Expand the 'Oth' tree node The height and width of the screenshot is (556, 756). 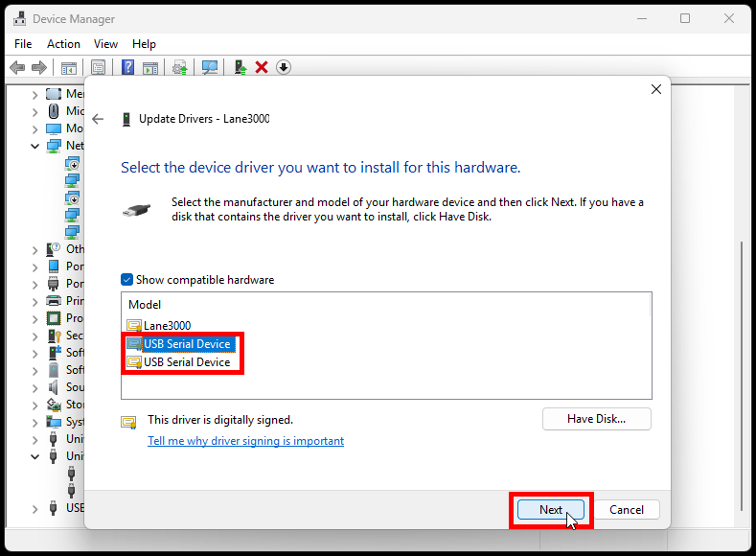34,250
